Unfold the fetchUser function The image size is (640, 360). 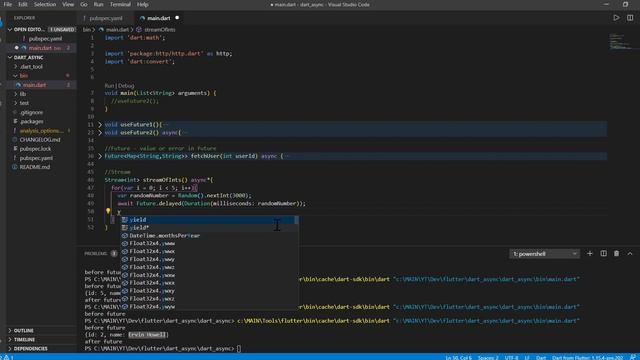[x=100, y=156]
